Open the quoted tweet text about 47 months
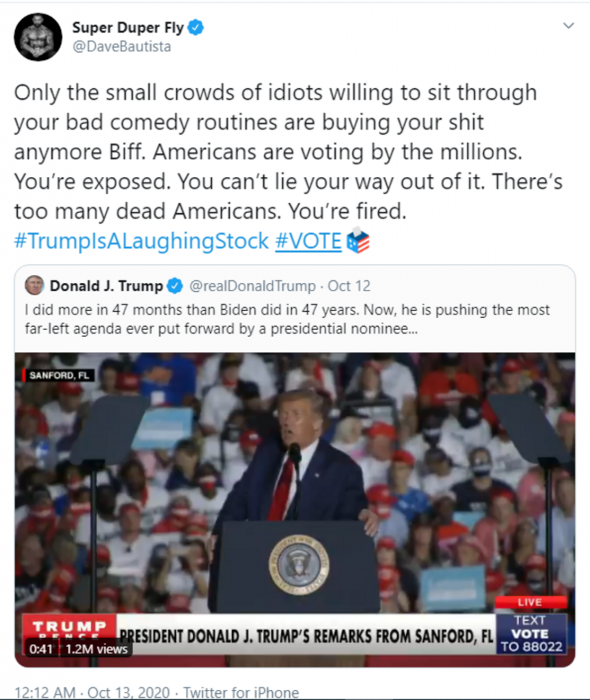Screen dimensions: 590x700 (286, 318)
